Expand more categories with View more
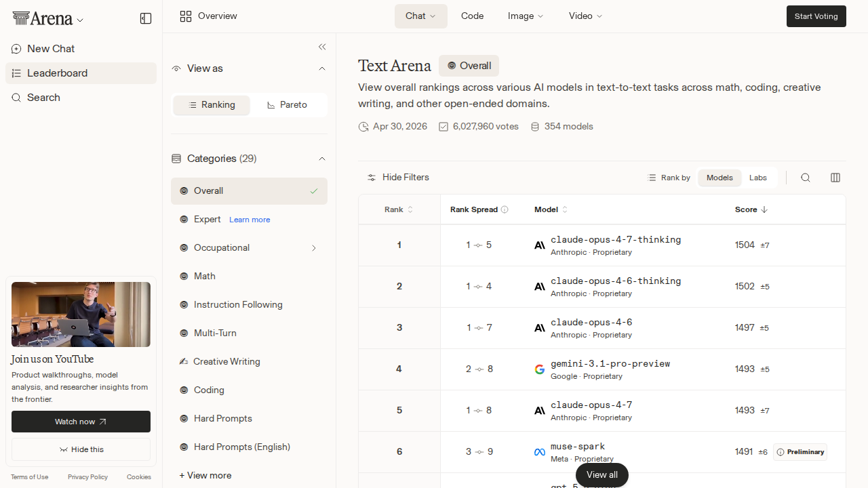 [x=205, y=475]
